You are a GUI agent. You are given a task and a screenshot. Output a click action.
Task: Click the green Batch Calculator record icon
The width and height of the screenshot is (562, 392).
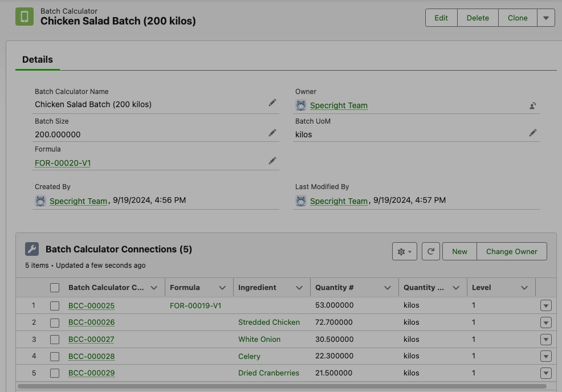click(x=25, y=17)
